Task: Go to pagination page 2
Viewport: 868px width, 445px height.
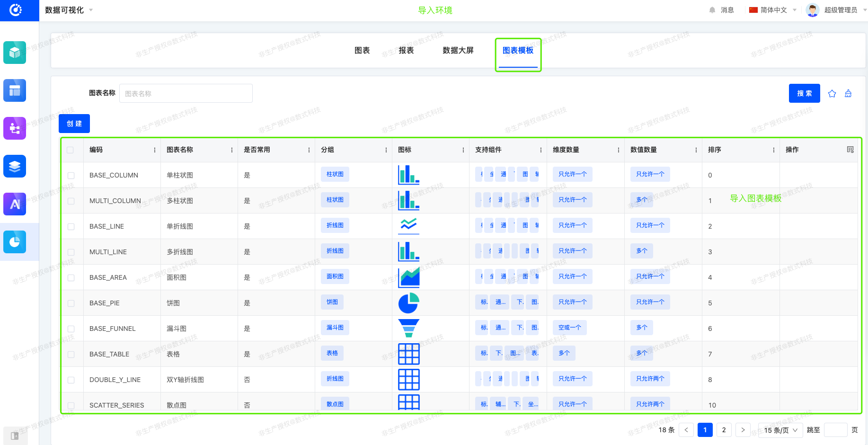Action: coord(724,430)
